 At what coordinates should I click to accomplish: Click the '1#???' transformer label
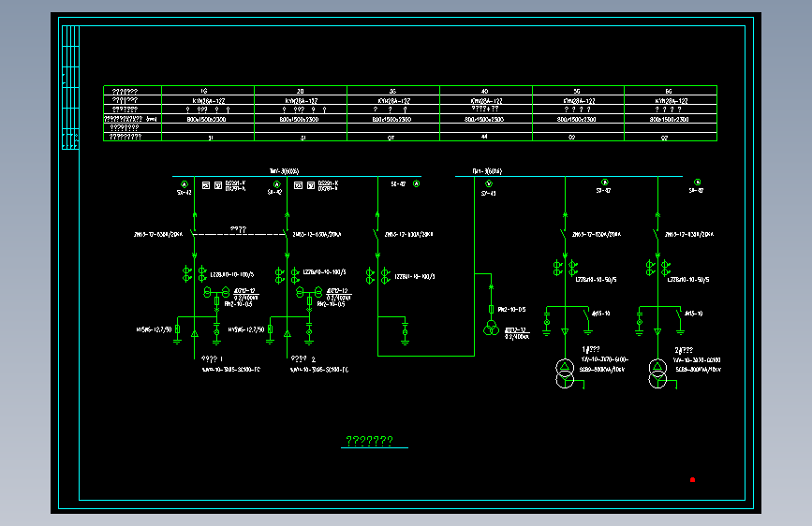click(590, 349)
